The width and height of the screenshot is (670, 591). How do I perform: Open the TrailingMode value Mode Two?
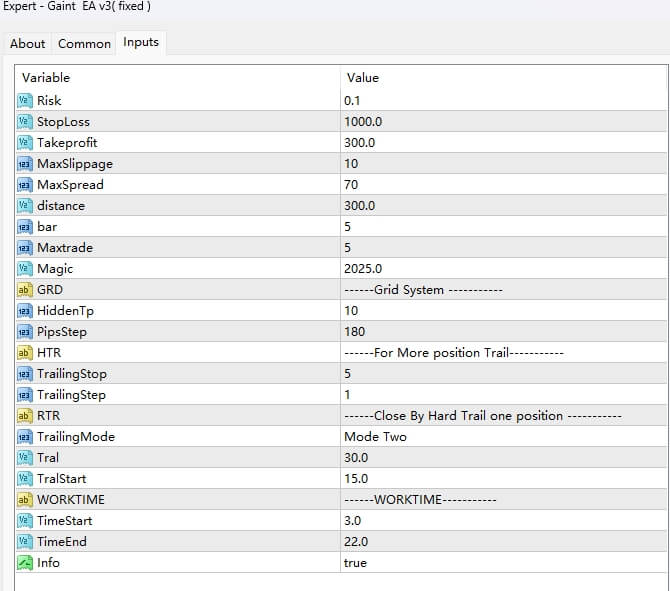click(x=375, y=436)
